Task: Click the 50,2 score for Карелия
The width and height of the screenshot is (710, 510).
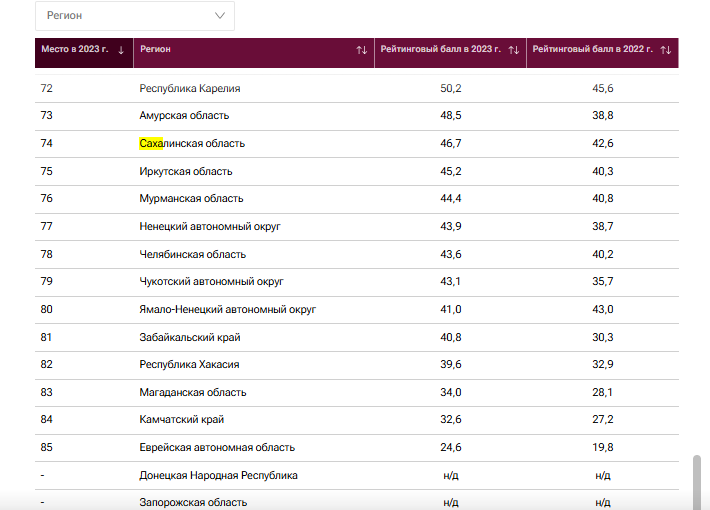Action: [451, 88]
